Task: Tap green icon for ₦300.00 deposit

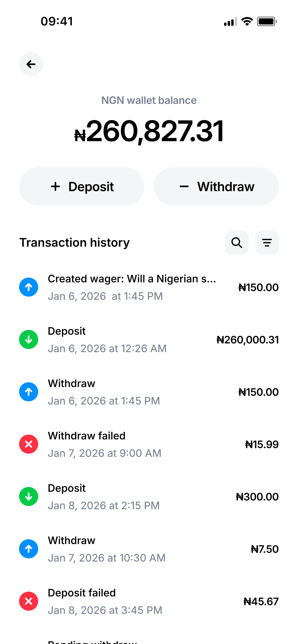Action: (x=29, y=496)
